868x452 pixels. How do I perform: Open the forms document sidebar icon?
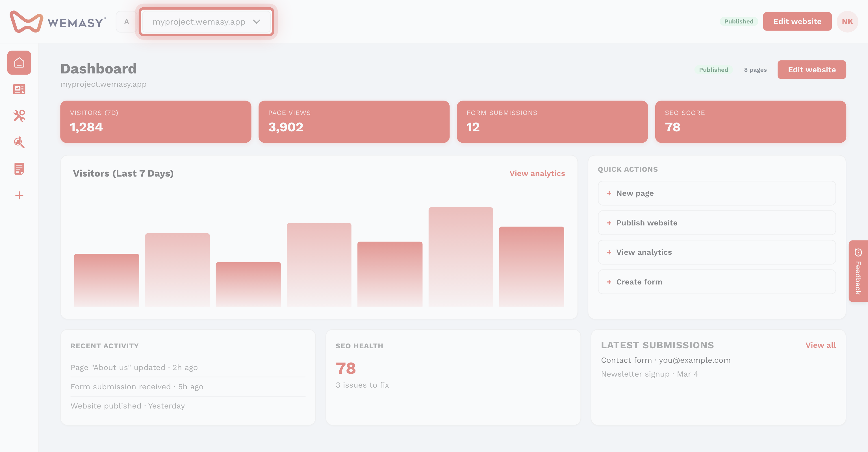pos(19,169)
